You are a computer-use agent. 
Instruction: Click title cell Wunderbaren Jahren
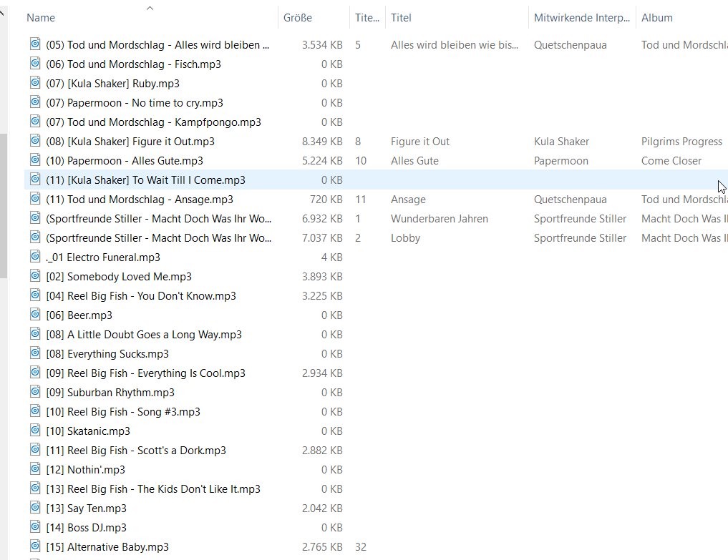click(440, 219)
